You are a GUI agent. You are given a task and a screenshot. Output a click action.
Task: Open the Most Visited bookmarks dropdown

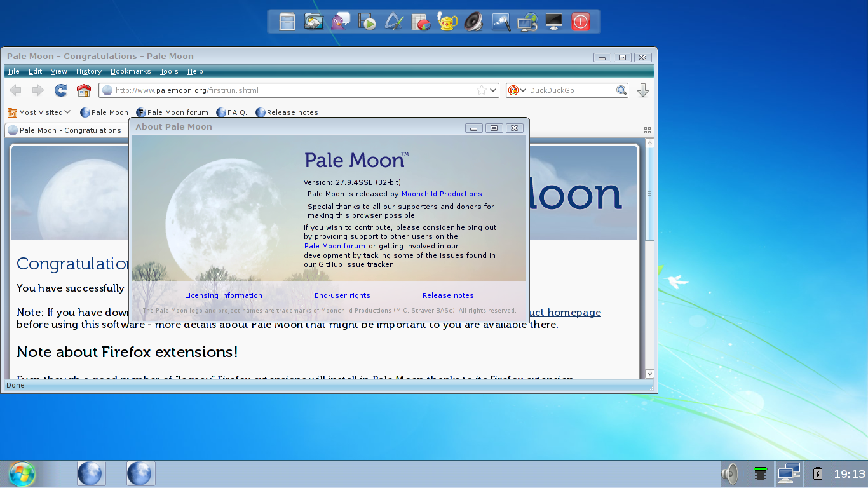(39, 112)
